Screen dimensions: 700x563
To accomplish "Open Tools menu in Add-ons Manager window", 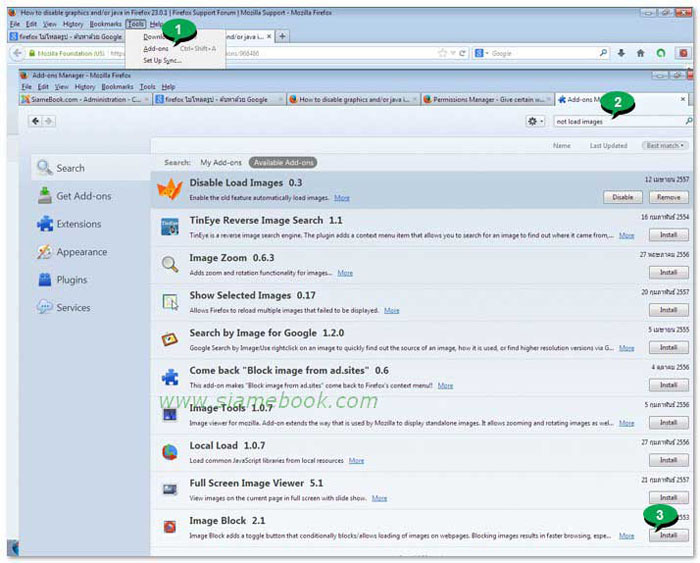I will tap(147, 87).
